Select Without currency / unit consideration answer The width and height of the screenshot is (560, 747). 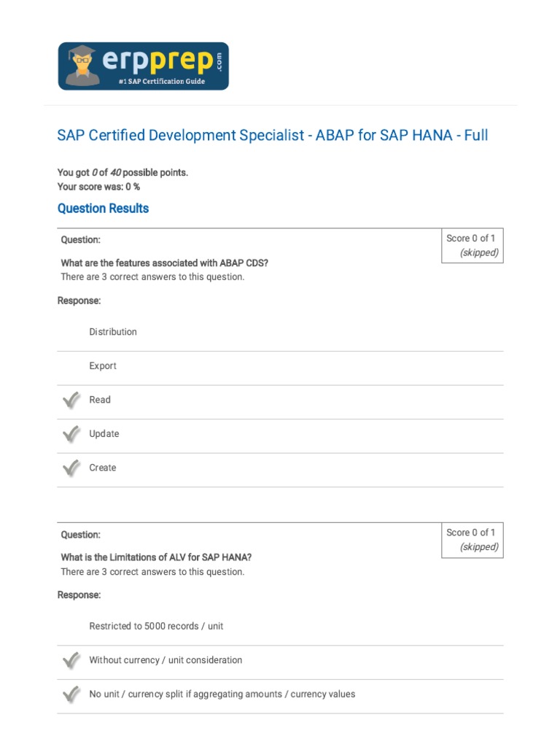coord(166,660)
